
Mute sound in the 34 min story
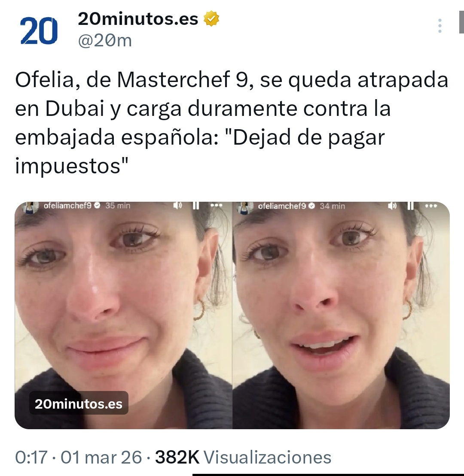(x=392, y=206)
